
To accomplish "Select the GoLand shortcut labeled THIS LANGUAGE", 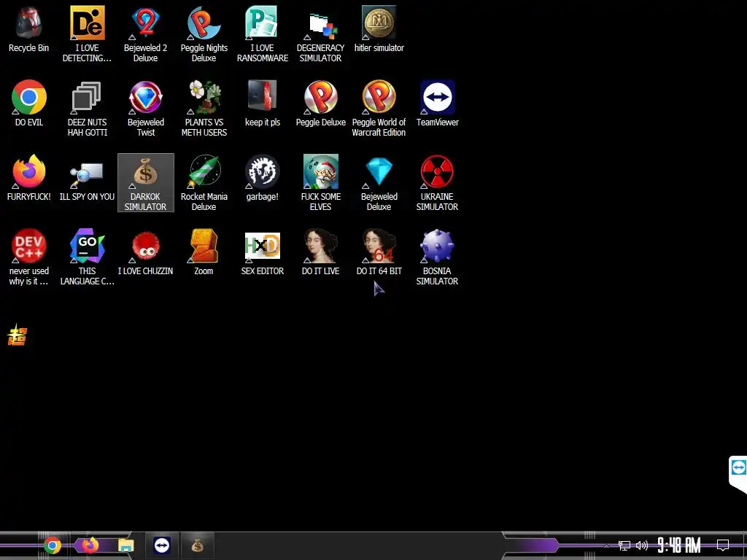I will [x=88, y=257].
